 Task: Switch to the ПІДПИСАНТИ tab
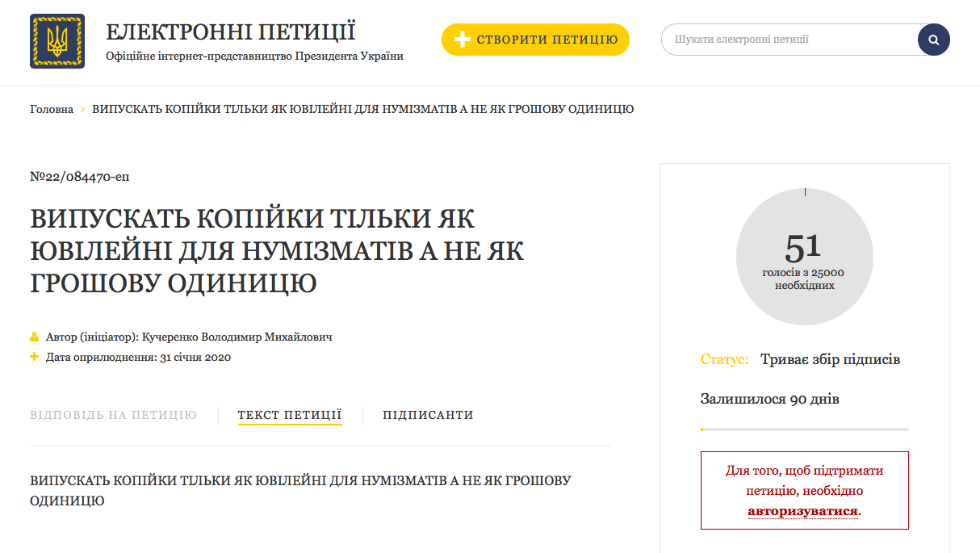428,415
